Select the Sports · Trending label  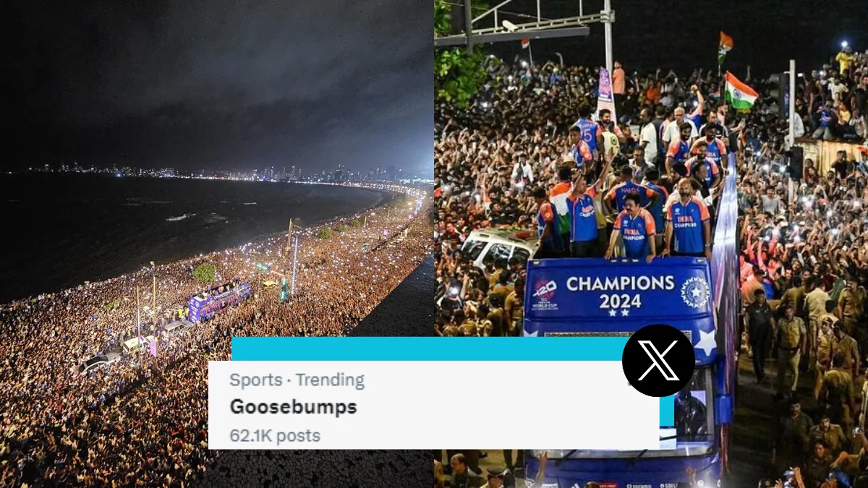click(x=297, y=380)
